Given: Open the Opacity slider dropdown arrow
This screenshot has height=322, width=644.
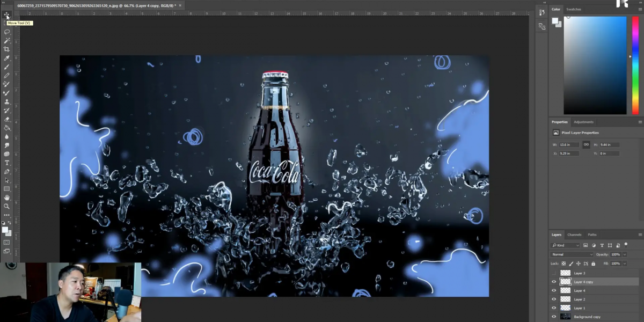Looking at the screenshot, I should click(x=625, y=254).
